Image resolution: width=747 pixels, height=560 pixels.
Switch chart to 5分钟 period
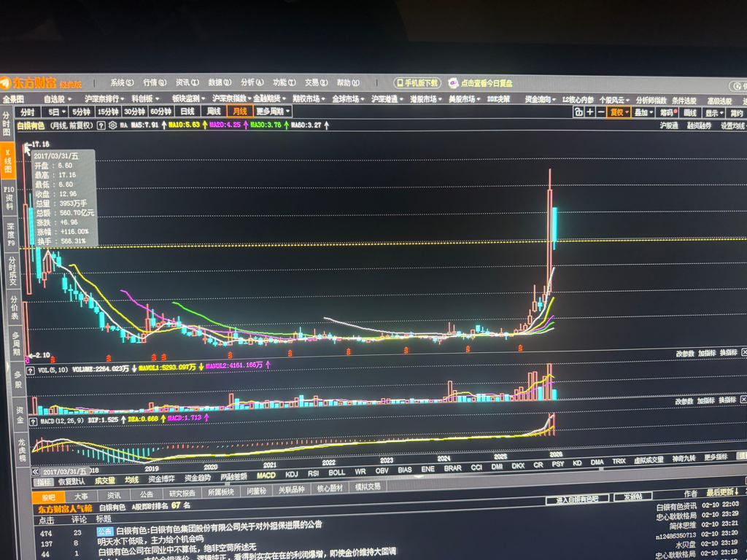[80, 112]
